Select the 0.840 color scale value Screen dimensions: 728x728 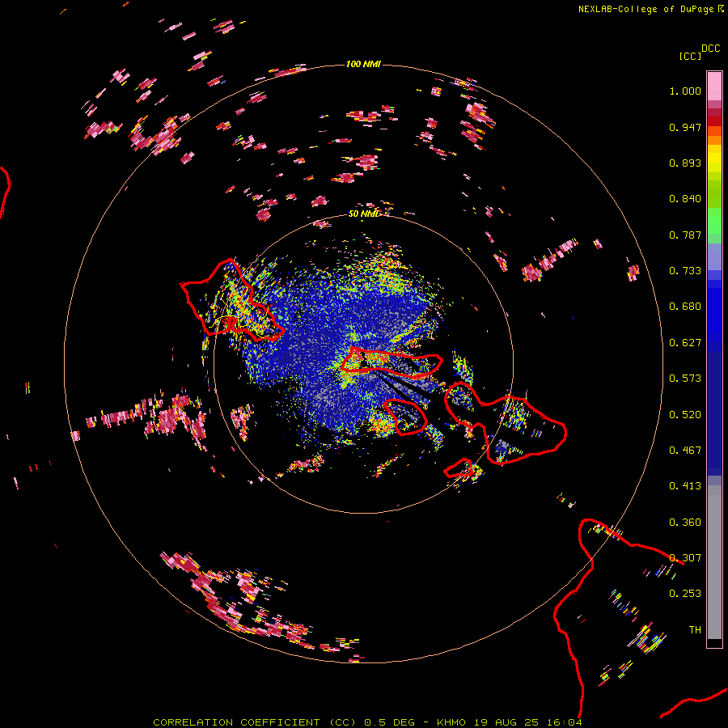coord(685,199)
